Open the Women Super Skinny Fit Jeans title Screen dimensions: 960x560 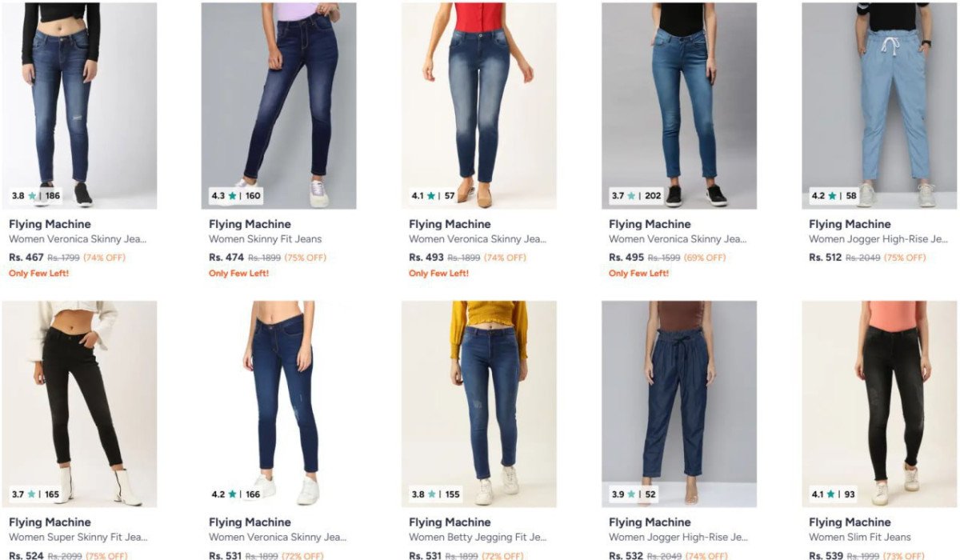(78, 538)
